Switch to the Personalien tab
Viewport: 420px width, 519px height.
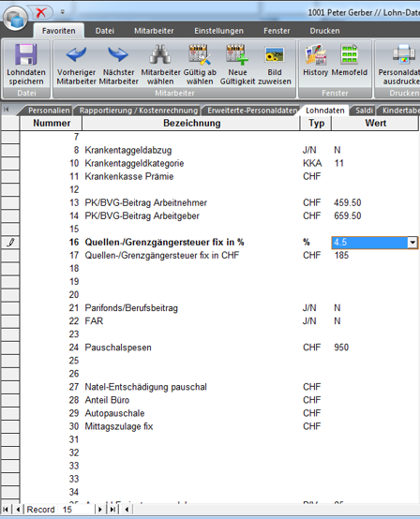point(49,111)
